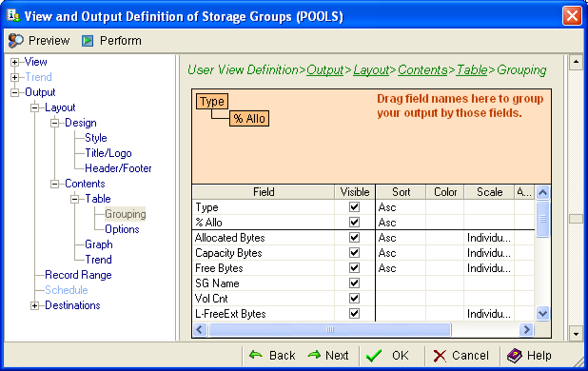Open Header/Footer tree item

click(118, 168)
